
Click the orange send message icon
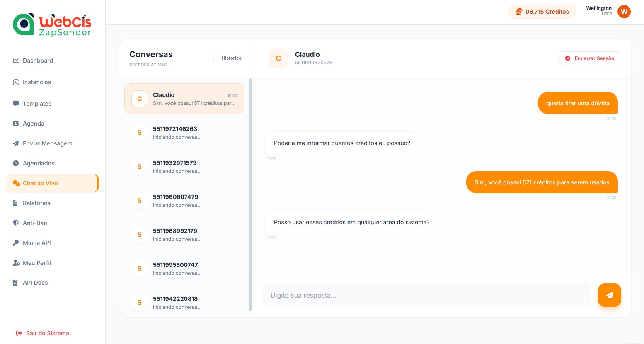coord(609,295)
